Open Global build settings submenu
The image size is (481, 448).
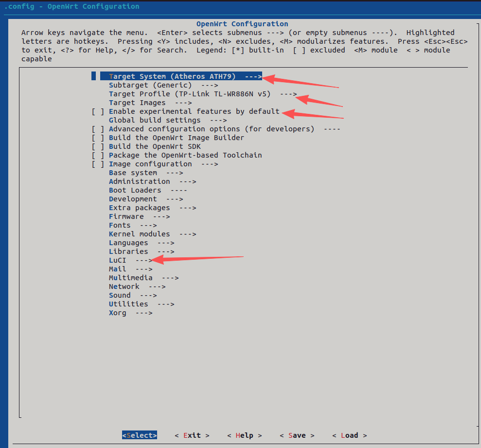click(x=168, y=120)
